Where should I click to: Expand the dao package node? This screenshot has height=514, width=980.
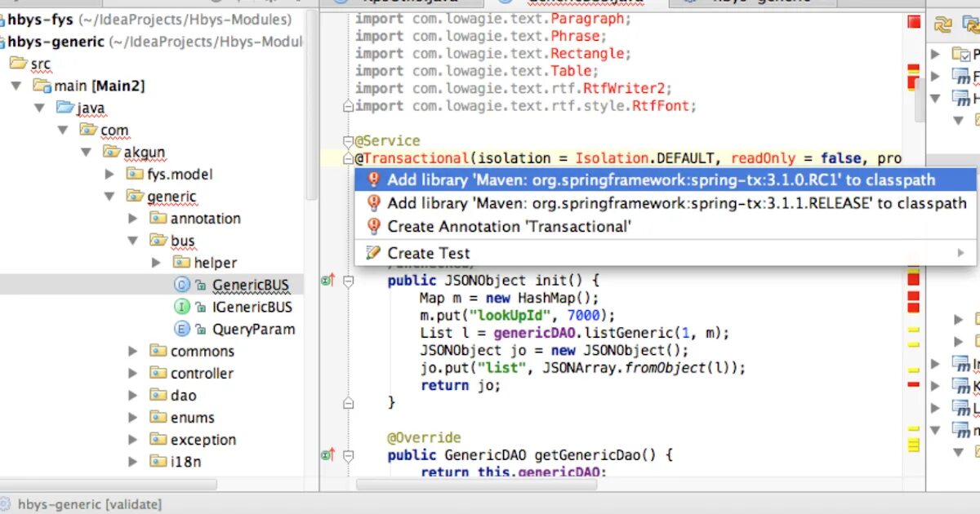pyautogui.click(x=133, y=395)
